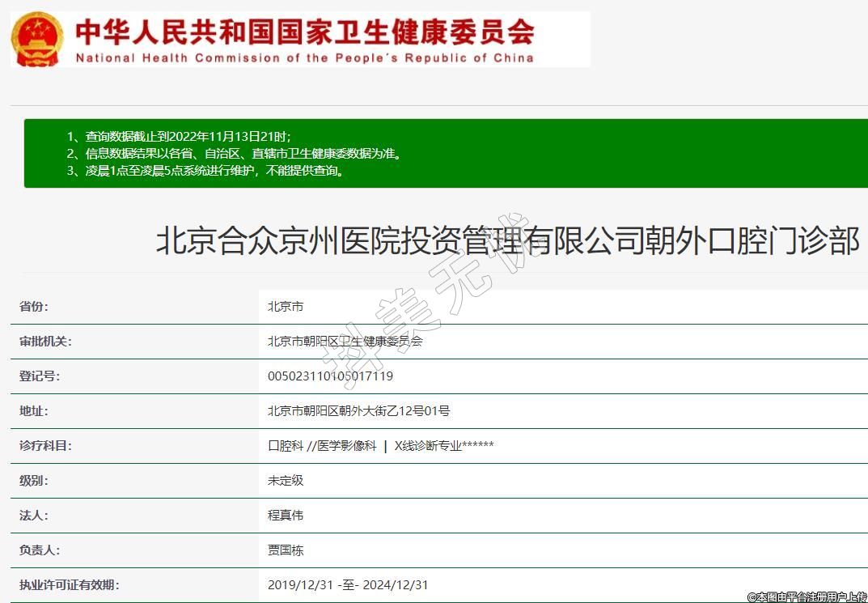
Task: Click the 登记号 row label
Action: pos(40,376)
